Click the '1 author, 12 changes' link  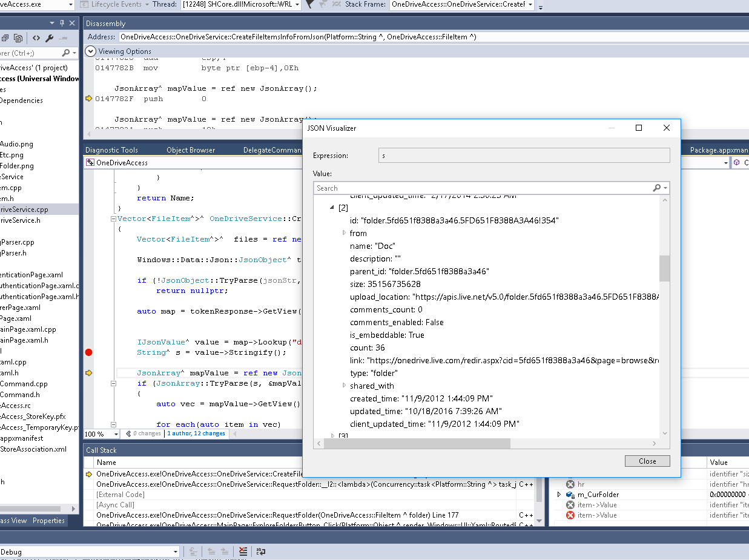(196, 434)
